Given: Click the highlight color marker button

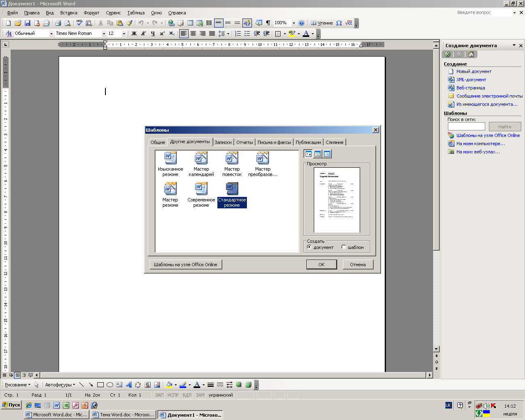Looking at the screenshot, I should click(x=292, y=34).
